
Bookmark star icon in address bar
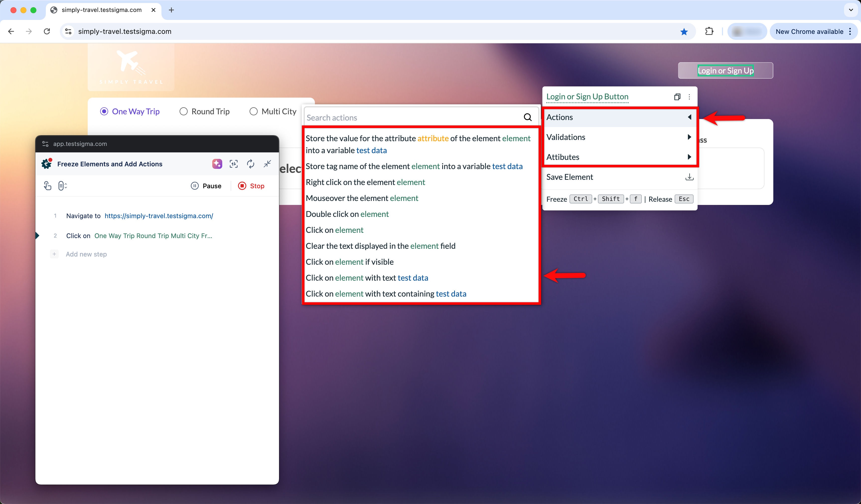[x=684, y=31]
